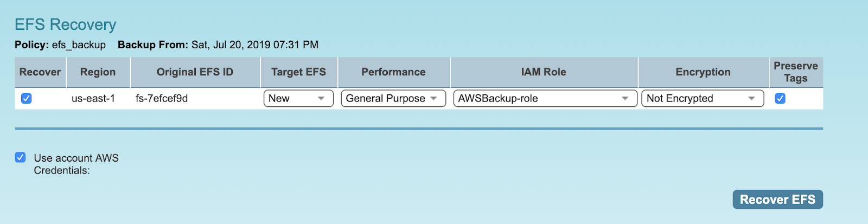The image size is (868, 224).
Task: Click the Performance column header
Action: pyautogui.click(x=393, y=72)
